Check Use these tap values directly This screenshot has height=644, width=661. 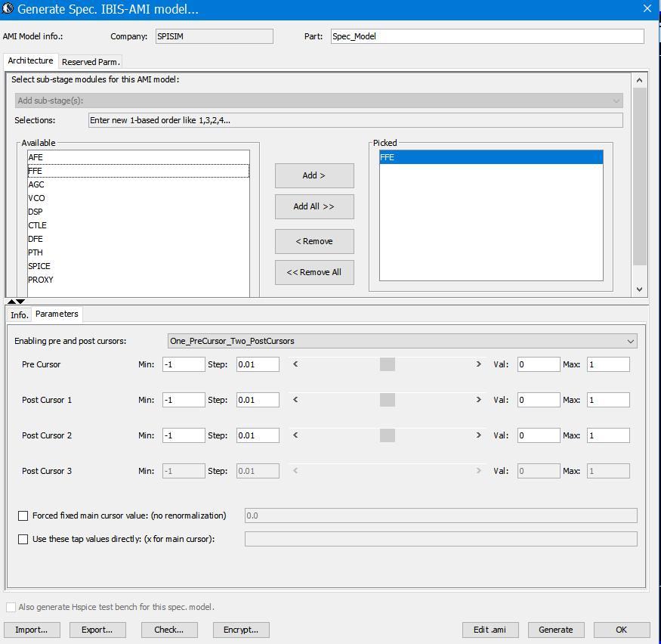[23, 539]
